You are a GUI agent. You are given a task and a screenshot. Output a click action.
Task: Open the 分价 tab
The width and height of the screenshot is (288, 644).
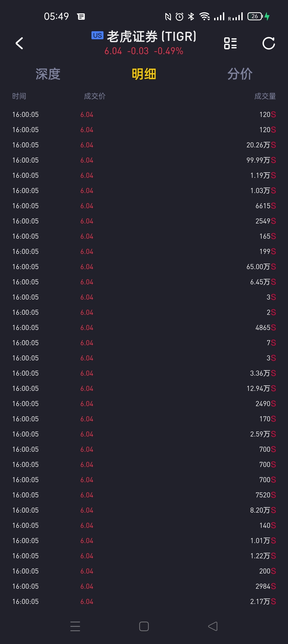[x=240, y=74]
